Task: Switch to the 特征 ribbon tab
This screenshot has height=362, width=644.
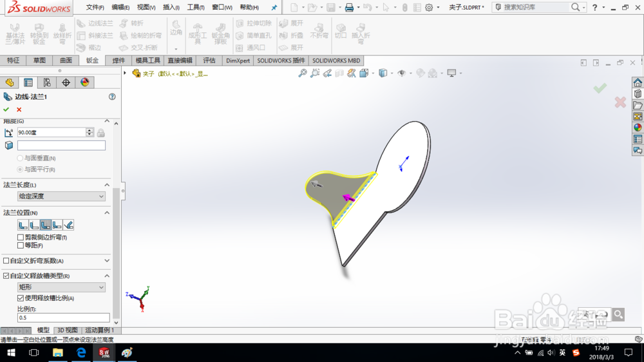Action: pos(13,61)
